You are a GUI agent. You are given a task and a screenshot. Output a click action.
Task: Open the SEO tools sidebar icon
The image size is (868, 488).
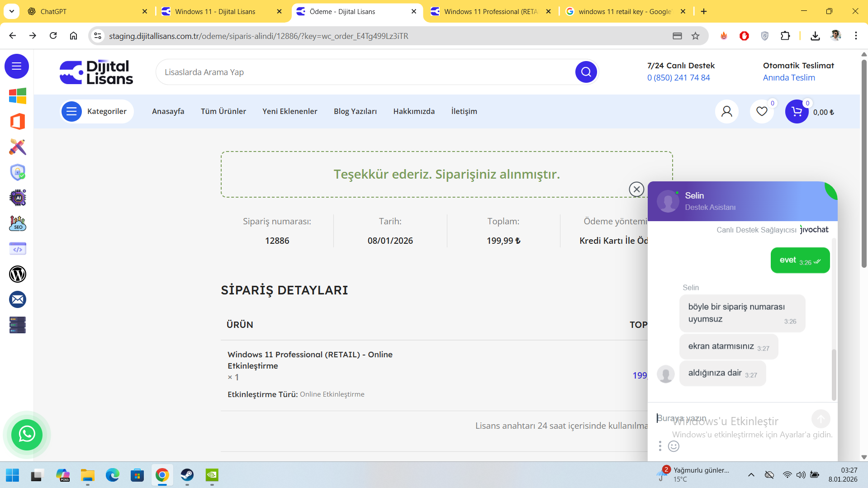coord(18,223)
